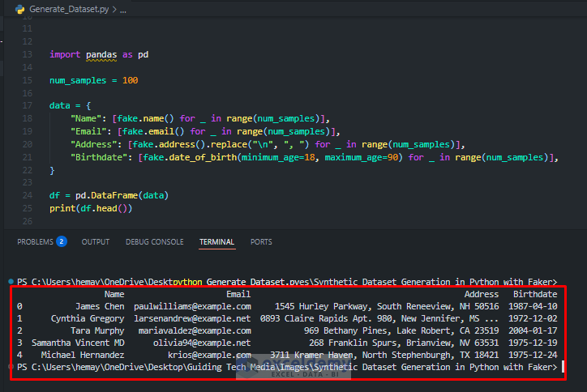Click 'Tara Murphy' in terminal output

pyautogui.click(x=97, y=330)
